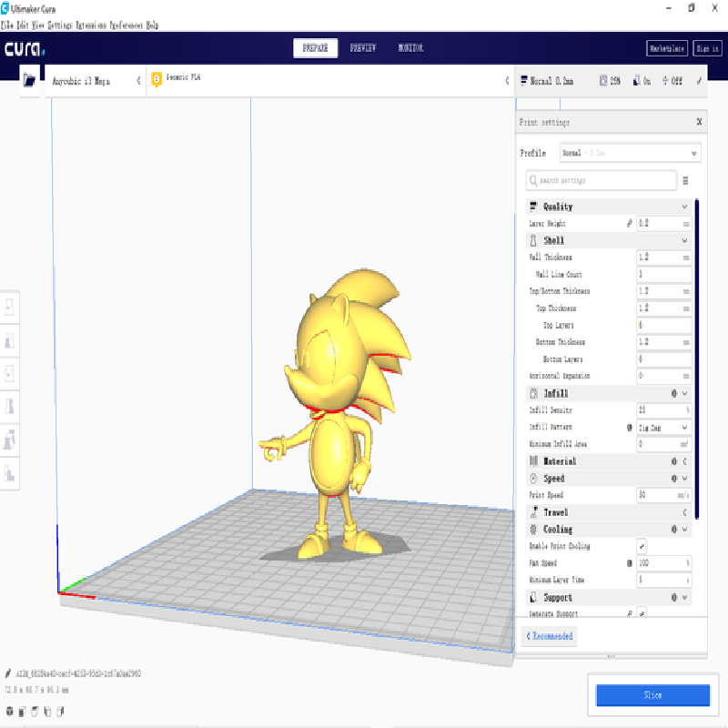Click the Sign in button
Image resolution: width=728 pixels, height=728 pixels.
707,48
